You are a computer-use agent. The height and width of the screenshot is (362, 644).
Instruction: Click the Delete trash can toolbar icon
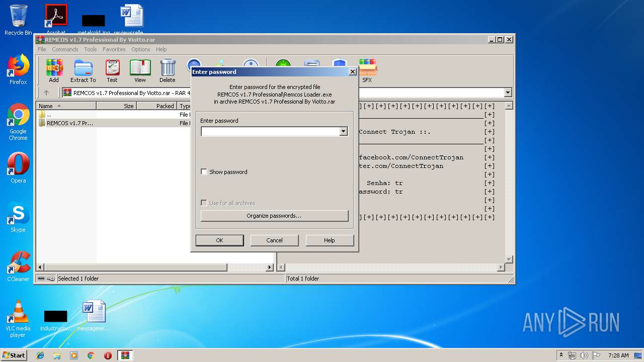click(x=168, y=71)
